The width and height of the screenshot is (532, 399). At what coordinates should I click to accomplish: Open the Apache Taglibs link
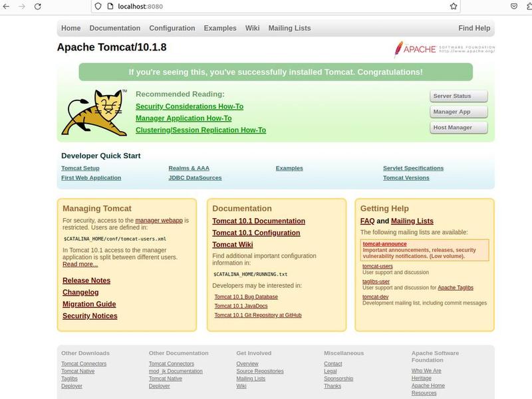point(456,288)
